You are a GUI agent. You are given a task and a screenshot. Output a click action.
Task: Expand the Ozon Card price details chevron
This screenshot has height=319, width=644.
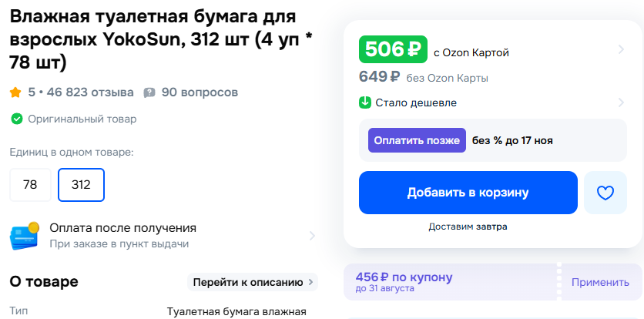coord(621,50)
